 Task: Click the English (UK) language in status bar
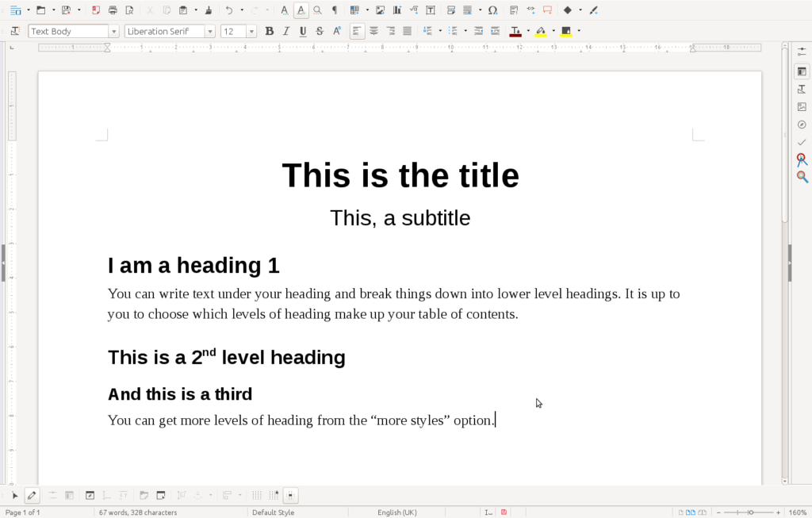coord(396,512)
